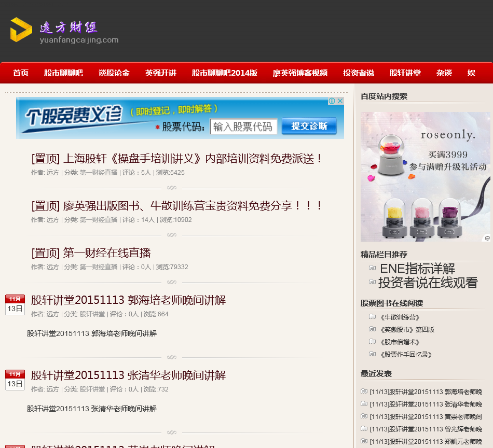Click 11月13日 date badge for 郭海培 post
Screen dimensions: 493x448
coord(15,305)
